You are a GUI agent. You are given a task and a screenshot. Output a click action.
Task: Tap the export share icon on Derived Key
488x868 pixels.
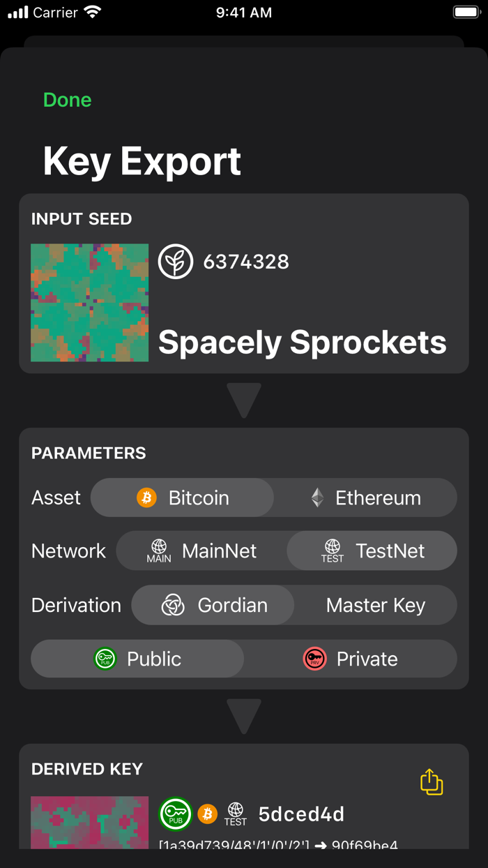click(x=431, y=782)
